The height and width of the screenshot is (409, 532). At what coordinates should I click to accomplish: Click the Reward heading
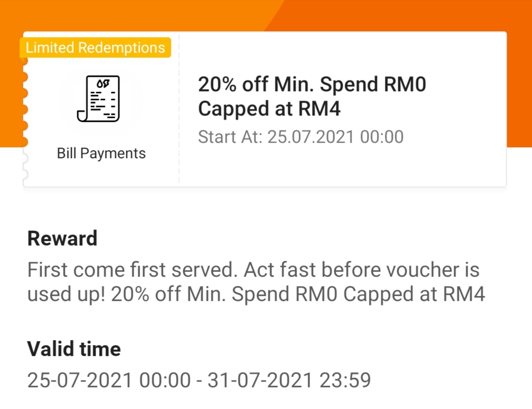pos(62,238)
